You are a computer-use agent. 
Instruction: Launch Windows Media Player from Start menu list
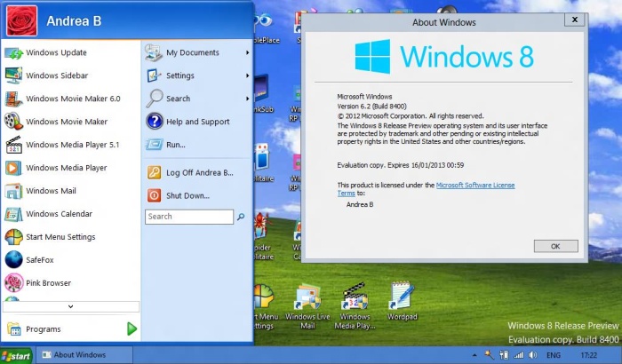(70, 168)
